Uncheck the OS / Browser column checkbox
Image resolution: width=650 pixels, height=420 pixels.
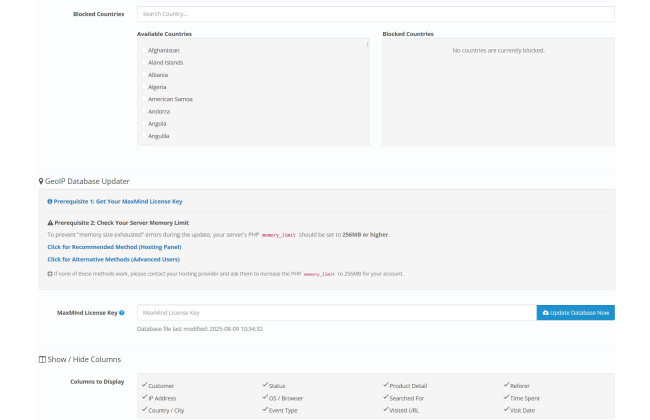click(x=265, y=397)
